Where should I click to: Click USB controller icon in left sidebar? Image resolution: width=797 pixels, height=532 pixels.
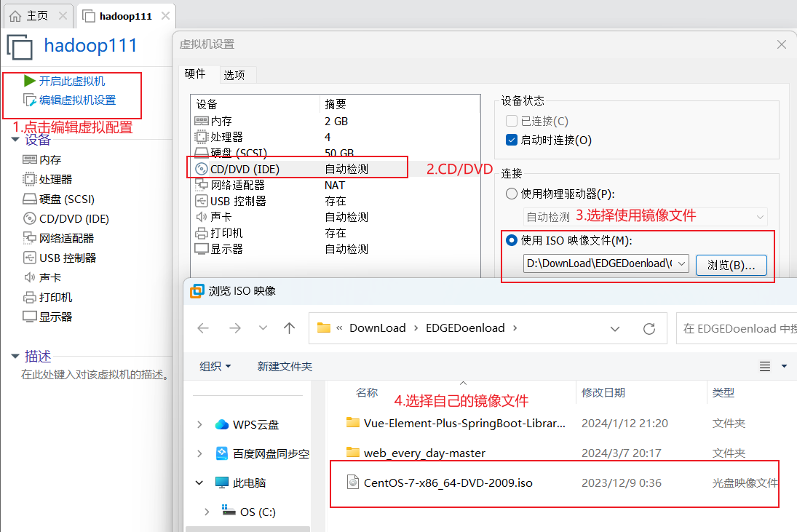click(30, 258)
